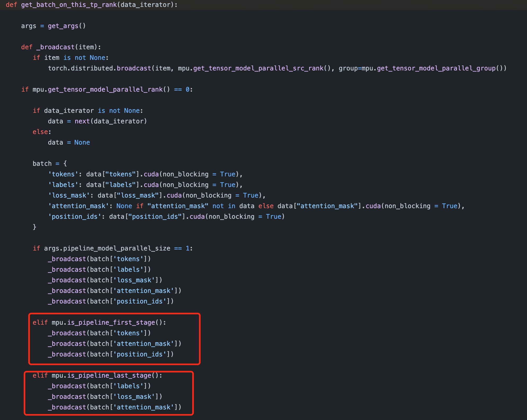Click the 'data = next(data_iterator)' line
527x420 pixels.
(97, 121)
